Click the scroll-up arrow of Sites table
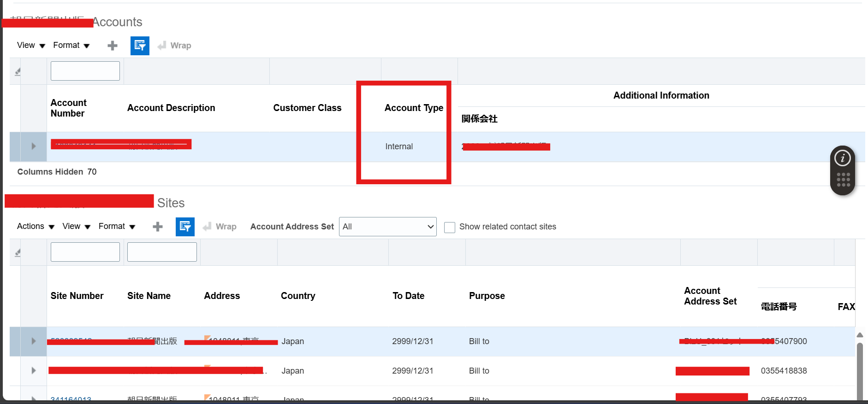 point(860,335)
